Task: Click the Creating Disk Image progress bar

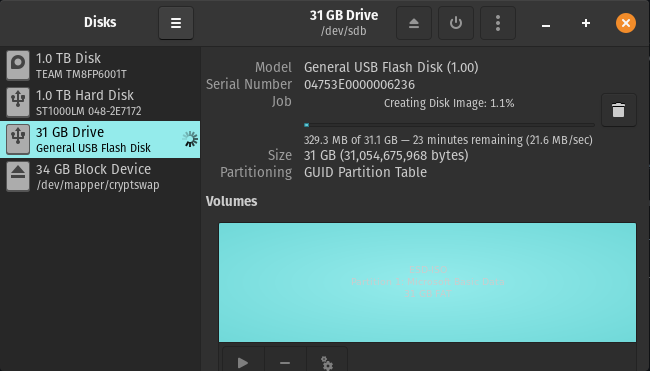Action: pyautogui.click(x=449, y=125)
